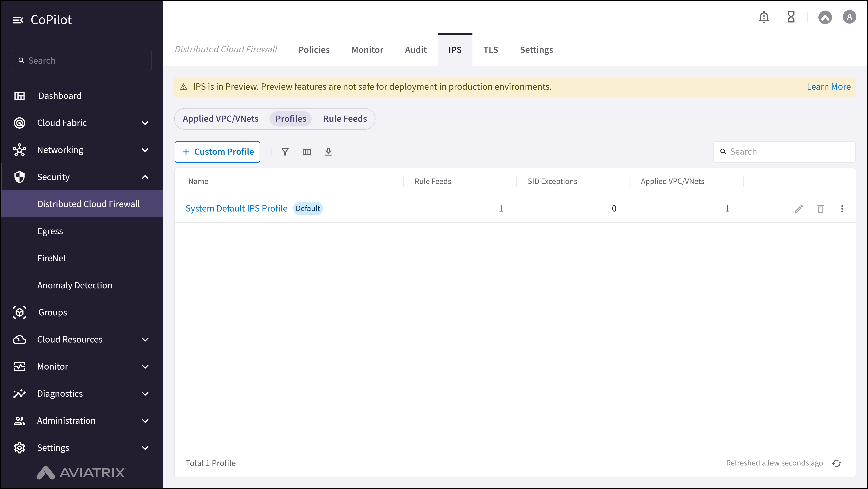Open the notifications bell icon

click(764, 17)
